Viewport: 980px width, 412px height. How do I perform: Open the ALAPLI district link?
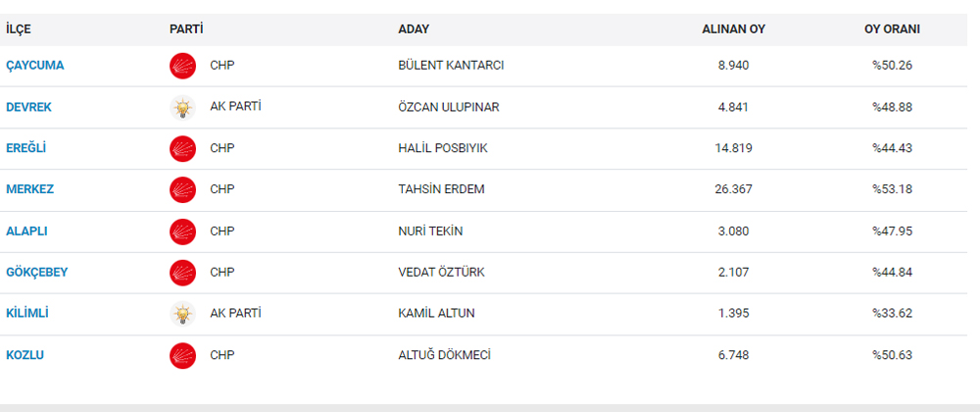[26, 232]
